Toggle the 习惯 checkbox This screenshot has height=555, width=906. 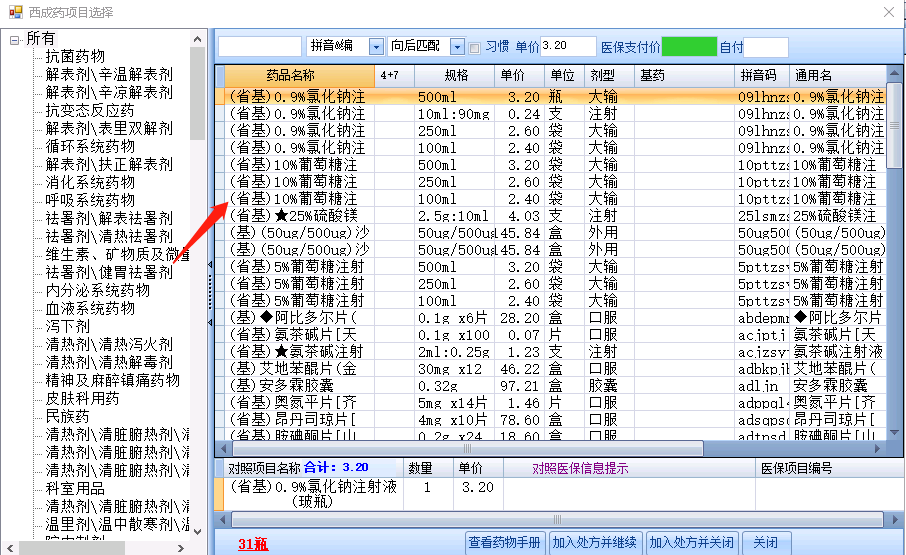tap(474, 48)
